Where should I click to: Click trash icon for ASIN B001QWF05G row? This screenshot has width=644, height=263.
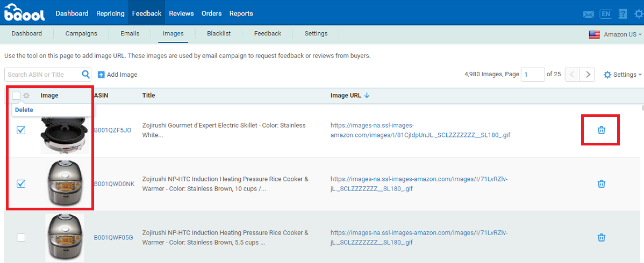pyautogui.click(x=602, y=237)
